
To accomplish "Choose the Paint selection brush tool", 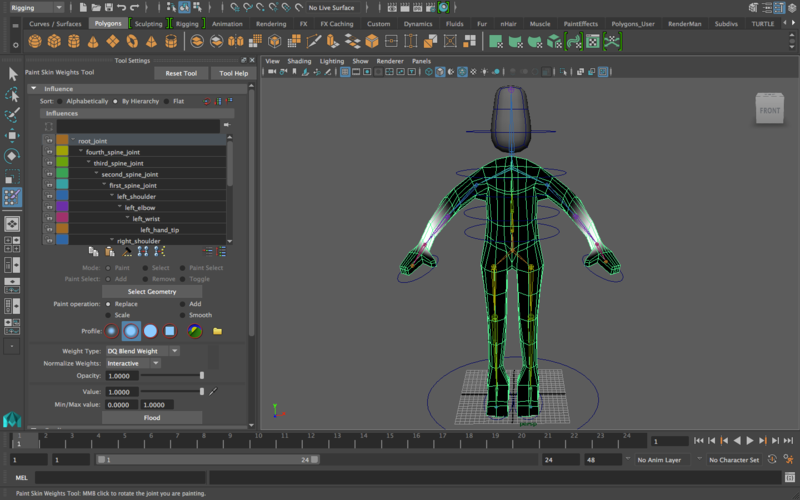I will pyautogui.click(x=12, y=115).
